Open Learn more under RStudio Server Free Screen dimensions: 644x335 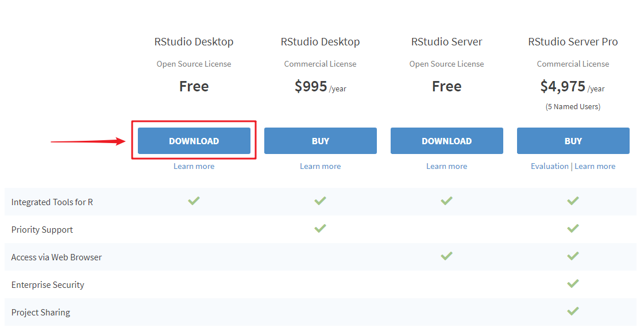447,166
